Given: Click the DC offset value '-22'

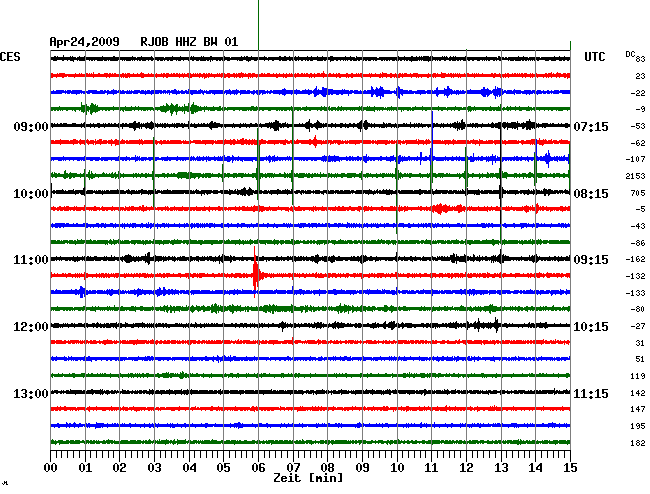Looking at the screenshot, I should tap(638, 93).
